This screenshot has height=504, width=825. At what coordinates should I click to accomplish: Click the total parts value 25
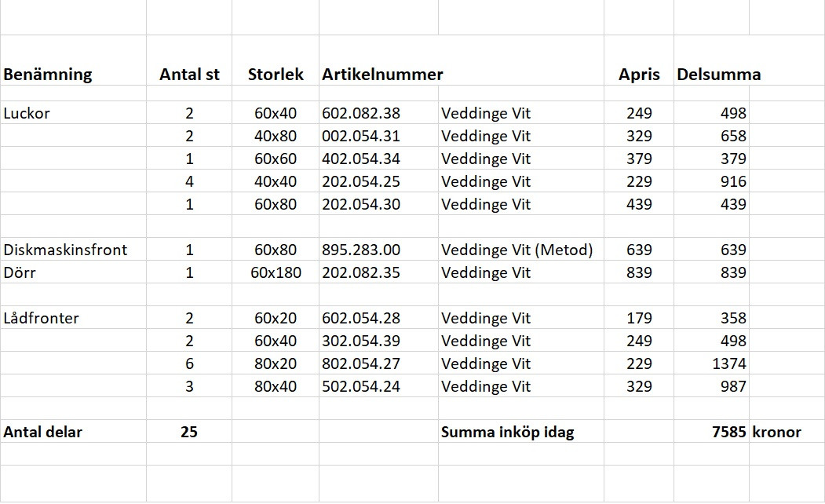pos(189,432)
